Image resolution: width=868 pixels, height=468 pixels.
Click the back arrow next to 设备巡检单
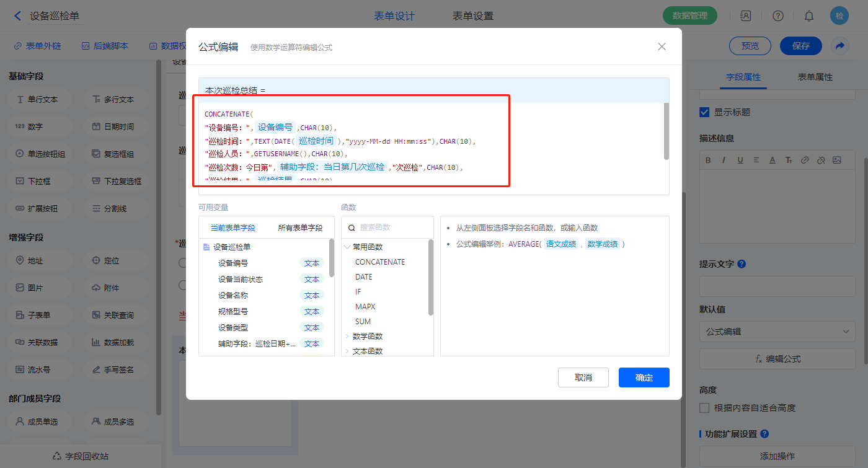tap(17, 16)
